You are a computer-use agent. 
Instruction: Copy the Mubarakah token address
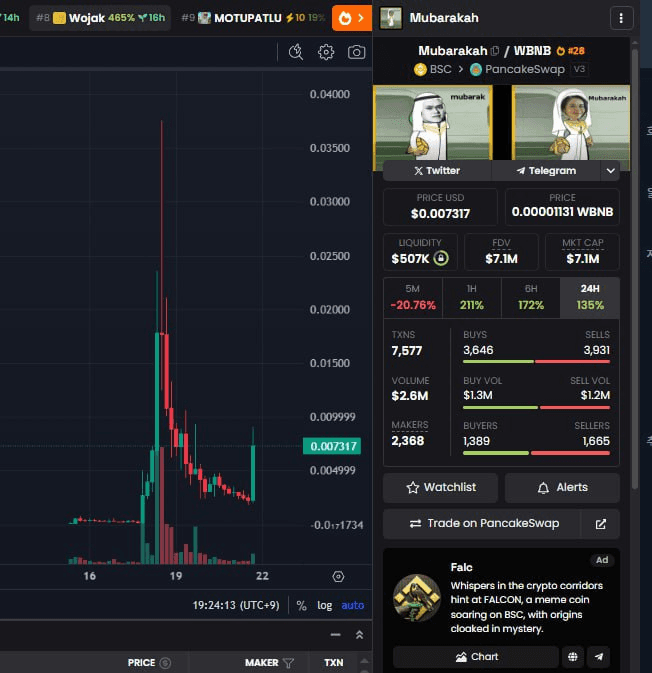495,51
